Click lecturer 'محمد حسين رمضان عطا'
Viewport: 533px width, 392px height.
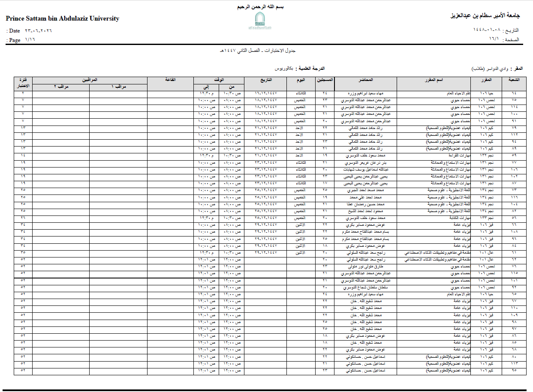point(365,204)
